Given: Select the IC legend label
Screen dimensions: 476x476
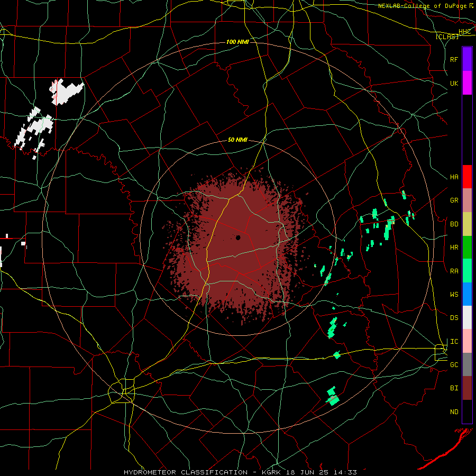Looking at the screenshot, I should (454, 342).
